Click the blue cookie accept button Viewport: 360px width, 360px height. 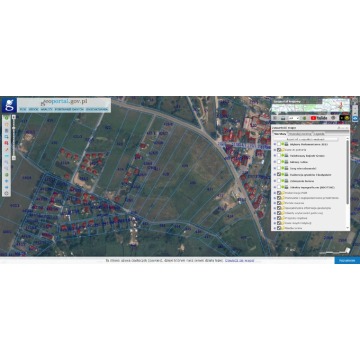pos(347,260)
